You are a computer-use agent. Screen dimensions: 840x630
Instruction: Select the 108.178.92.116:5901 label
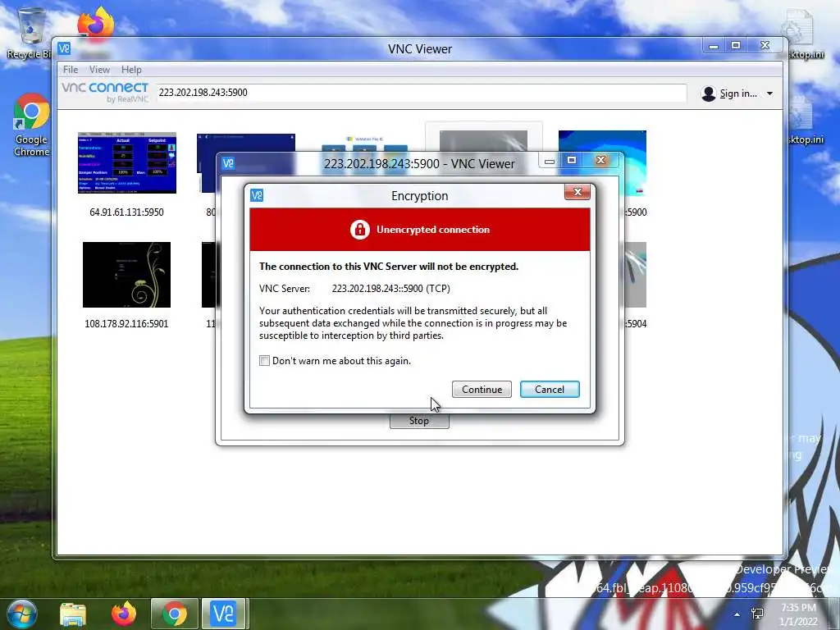[126, 323]
